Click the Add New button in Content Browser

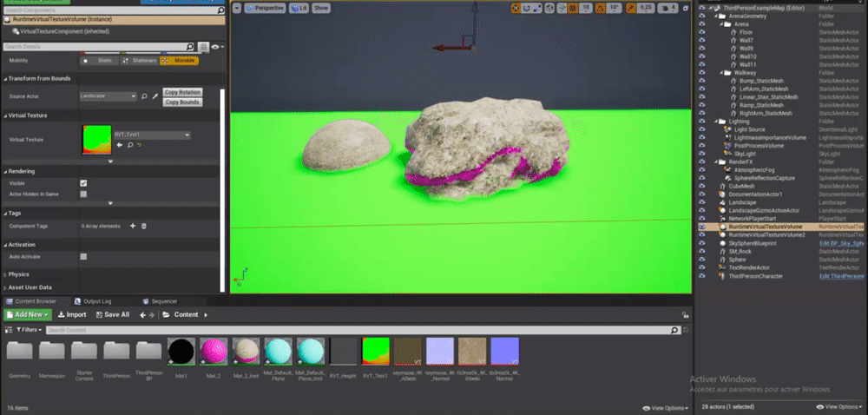tap(26, 314)
